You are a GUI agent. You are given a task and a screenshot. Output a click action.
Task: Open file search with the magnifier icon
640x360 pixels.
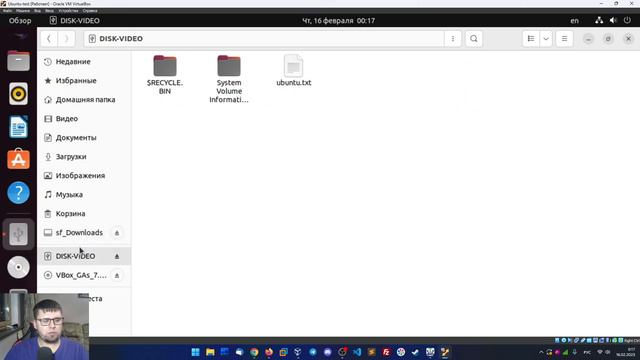[x=473, y=39]
